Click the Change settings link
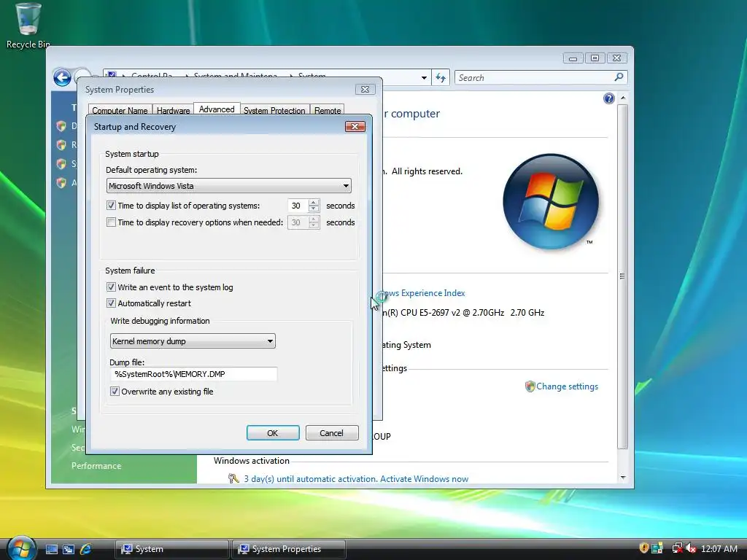 point(567,386)
